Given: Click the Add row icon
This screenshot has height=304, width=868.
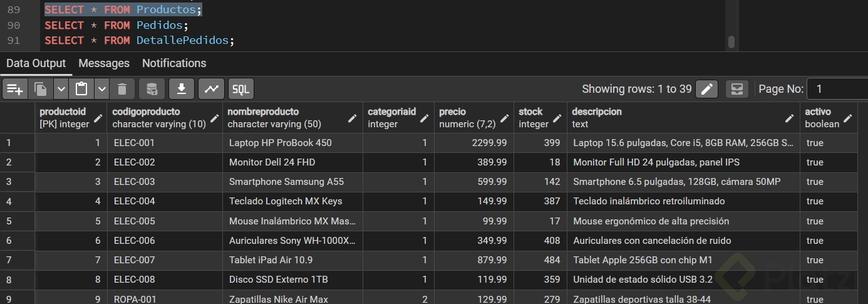Looking at the screenshot, I should [14, 89].
